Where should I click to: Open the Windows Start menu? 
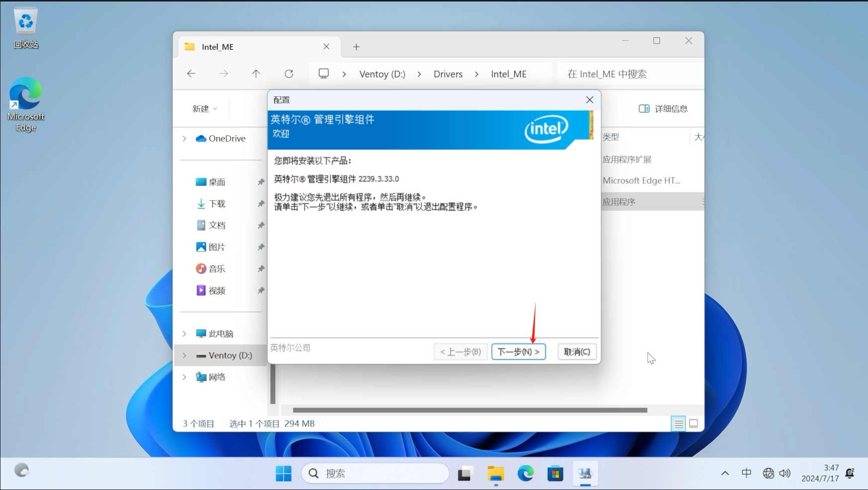pyautogui.click(x=284, y=474)
